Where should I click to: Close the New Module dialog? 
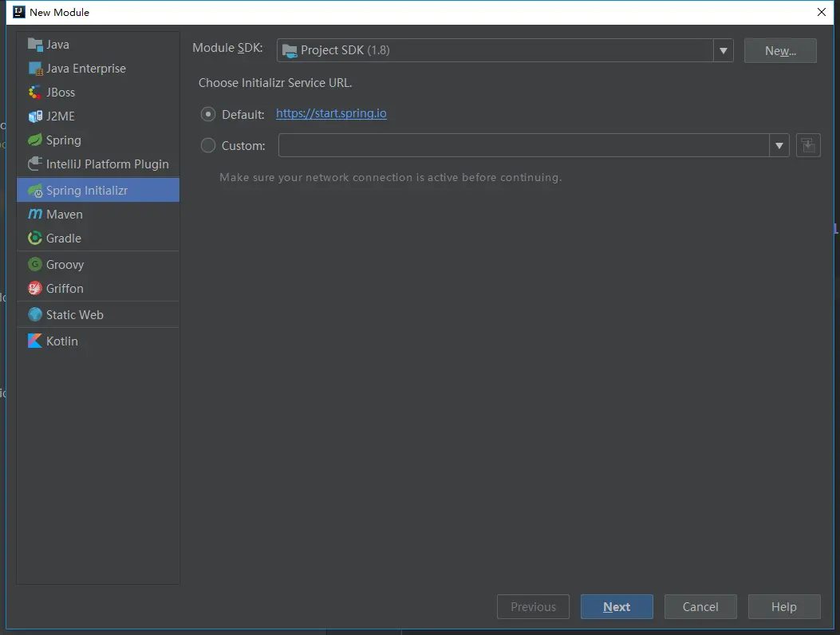[x=821, y=12]
